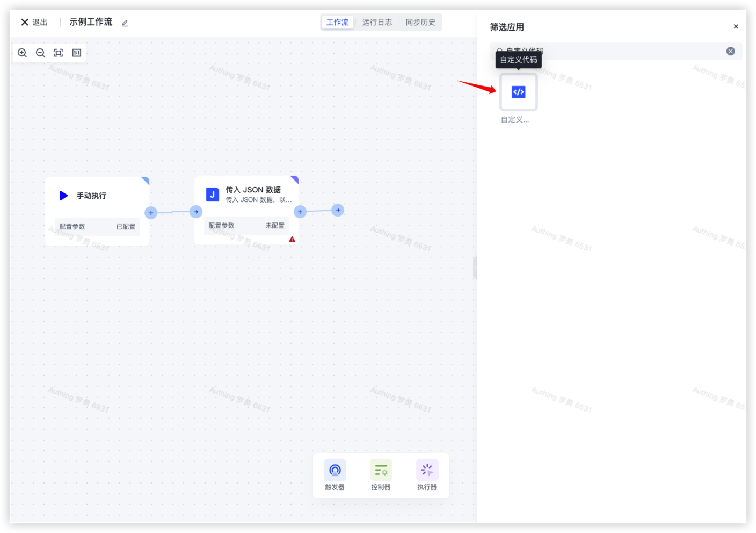Collapse side panel using the divider handle
The width and height of the screenshot is (756, 533).
coord(475,267)
